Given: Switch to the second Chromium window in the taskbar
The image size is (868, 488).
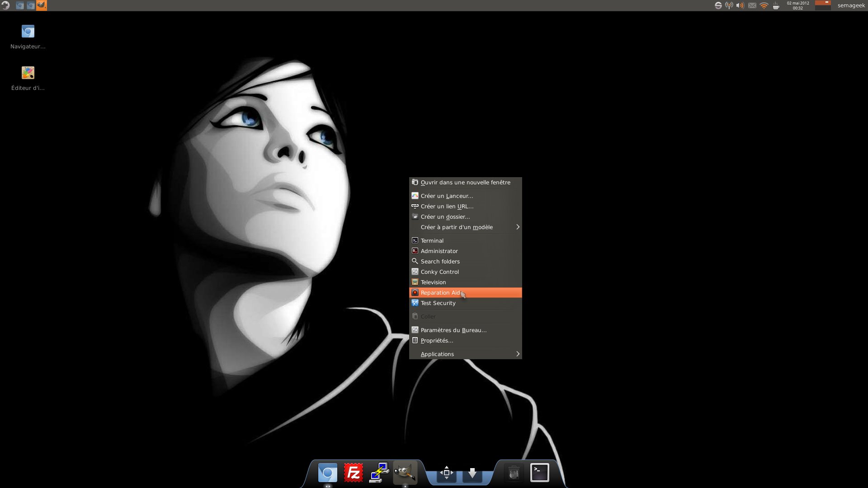Looking at the screenshot, I should click(31, 5).
